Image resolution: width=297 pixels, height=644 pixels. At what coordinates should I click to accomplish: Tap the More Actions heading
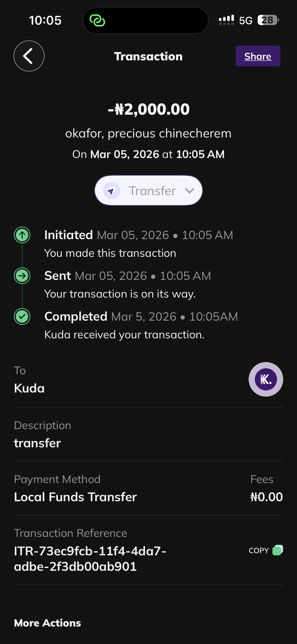click(x=47, y=623)
